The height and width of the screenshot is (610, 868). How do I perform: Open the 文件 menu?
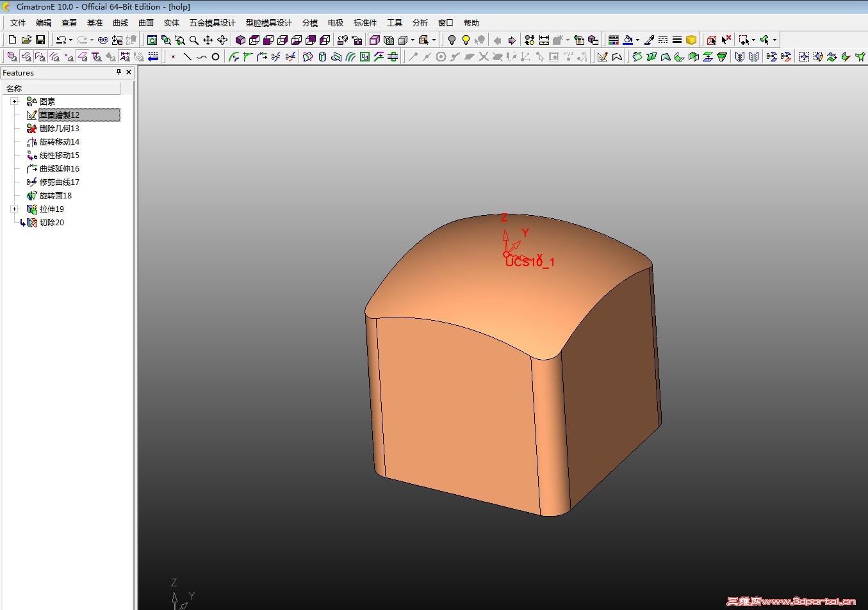(x=18, y=23)
